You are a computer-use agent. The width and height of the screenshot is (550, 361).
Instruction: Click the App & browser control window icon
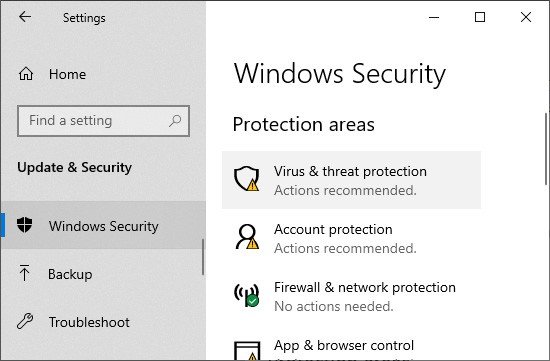[x=247, y=351]
